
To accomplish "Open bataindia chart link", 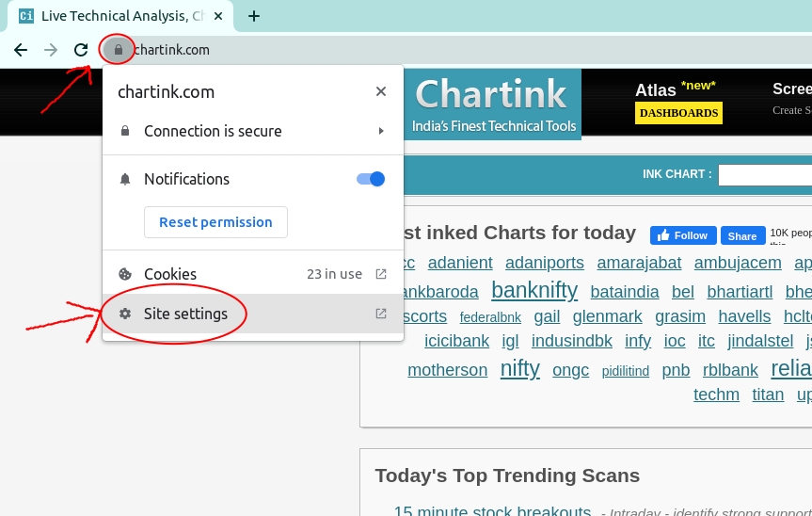I will click(x=625, y=292).
